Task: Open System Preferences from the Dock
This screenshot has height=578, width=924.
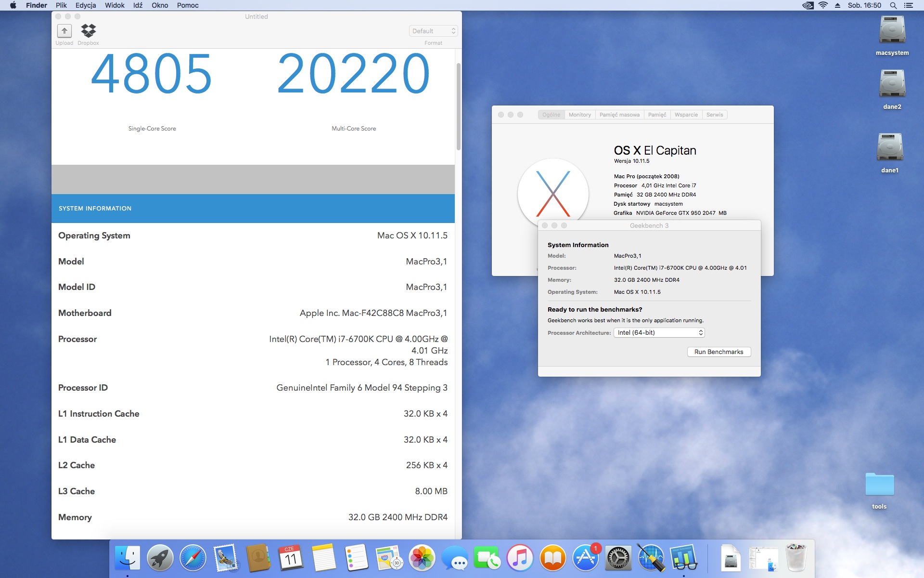Action: coord(618,559)
